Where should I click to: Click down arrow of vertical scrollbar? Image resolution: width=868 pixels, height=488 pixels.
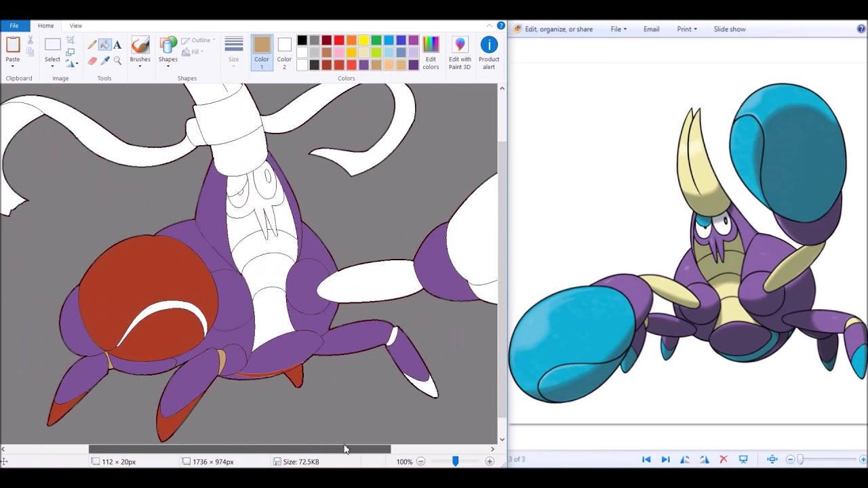pyautogui.click(x=502, y=439)
